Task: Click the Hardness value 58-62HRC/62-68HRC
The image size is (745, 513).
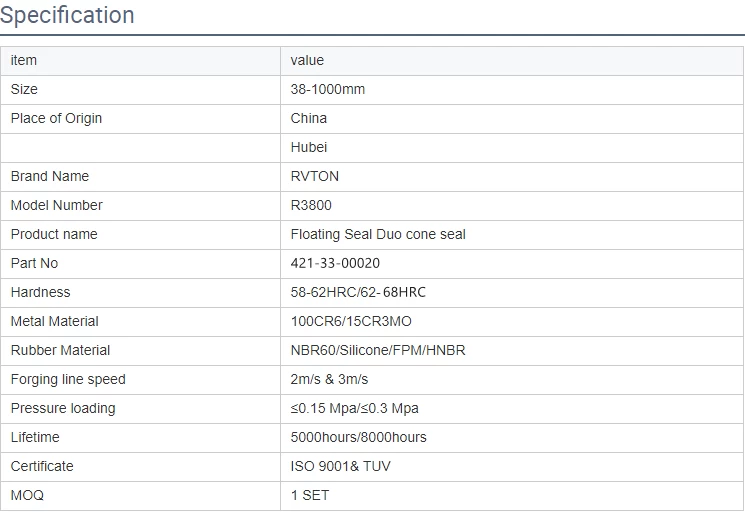Action: point(358,292)
